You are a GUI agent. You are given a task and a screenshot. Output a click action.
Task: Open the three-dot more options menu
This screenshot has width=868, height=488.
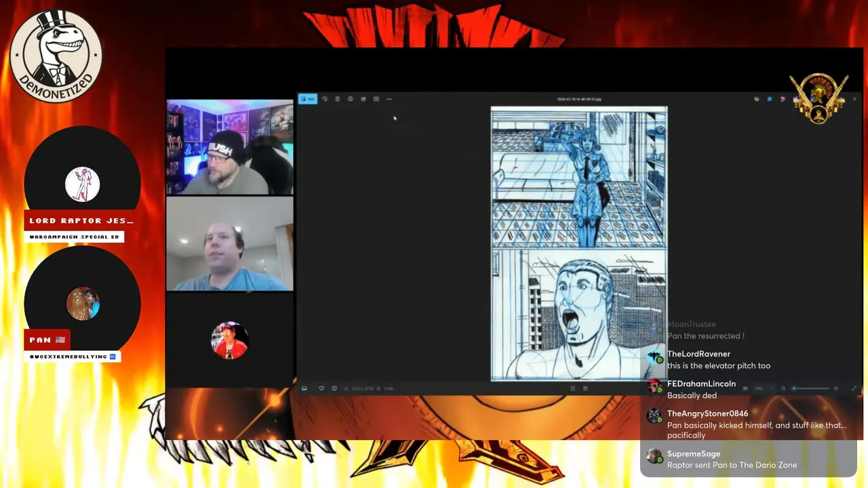389,99
